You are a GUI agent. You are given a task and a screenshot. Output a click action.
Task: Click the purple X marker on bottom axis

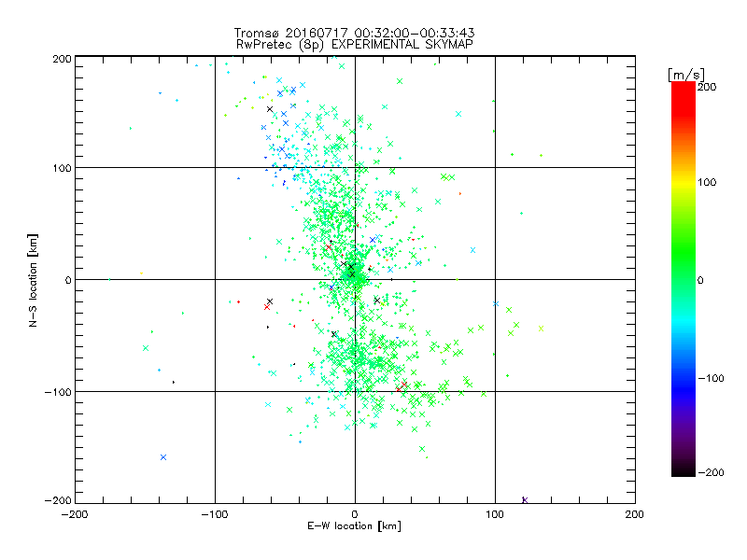click(x=525, y=500)
